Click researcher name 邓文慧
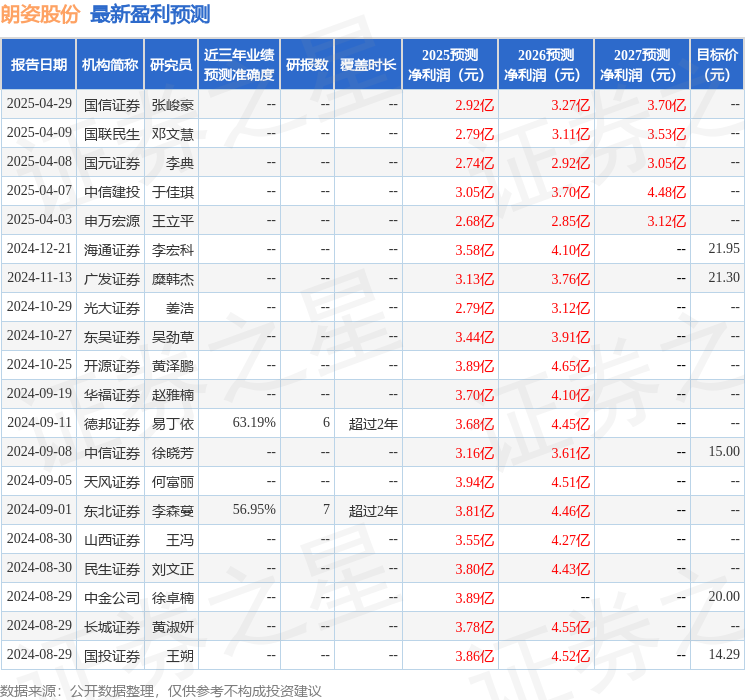 coord(172,134)
